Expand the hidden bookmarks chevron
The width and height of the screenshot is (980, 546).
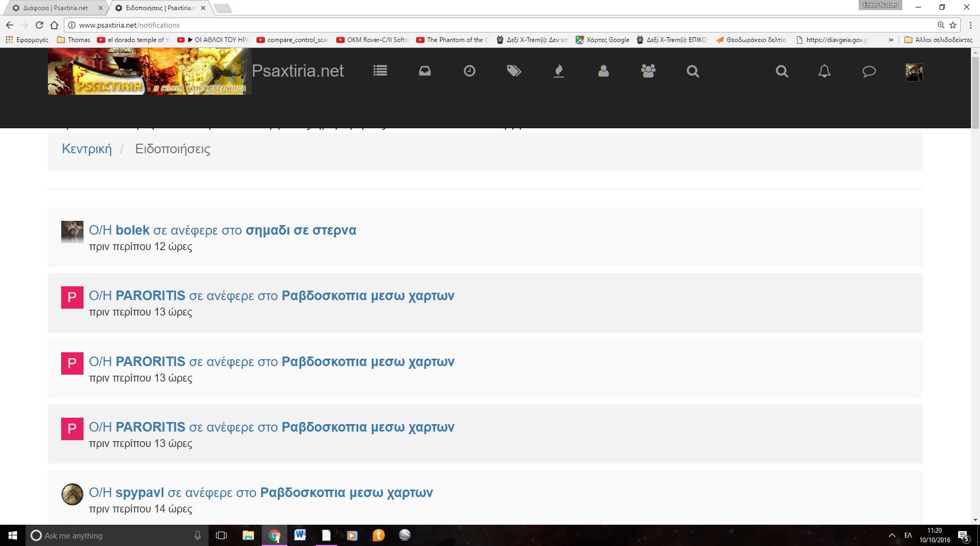[891, 40]
